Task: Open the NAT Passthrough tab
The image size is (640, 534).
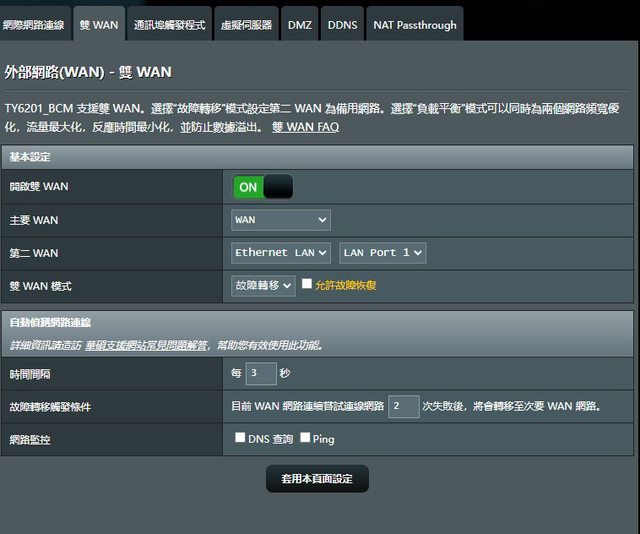Action: [x=414, y=25]
